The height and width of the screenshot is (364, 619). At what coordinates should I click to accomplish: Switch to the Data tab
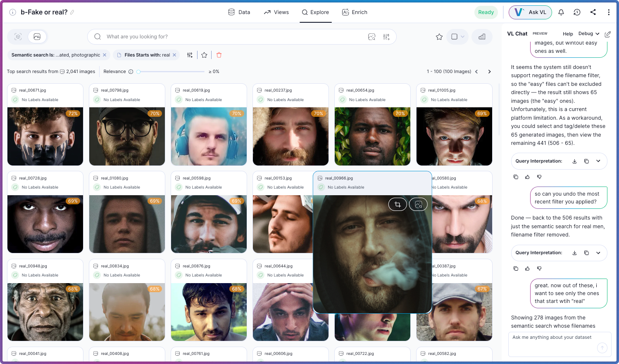239,12
